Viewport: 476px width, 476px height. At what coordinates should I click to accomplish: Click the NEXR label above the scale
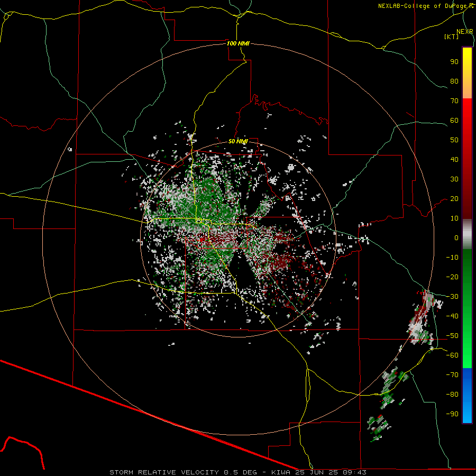tap(465, 32)
